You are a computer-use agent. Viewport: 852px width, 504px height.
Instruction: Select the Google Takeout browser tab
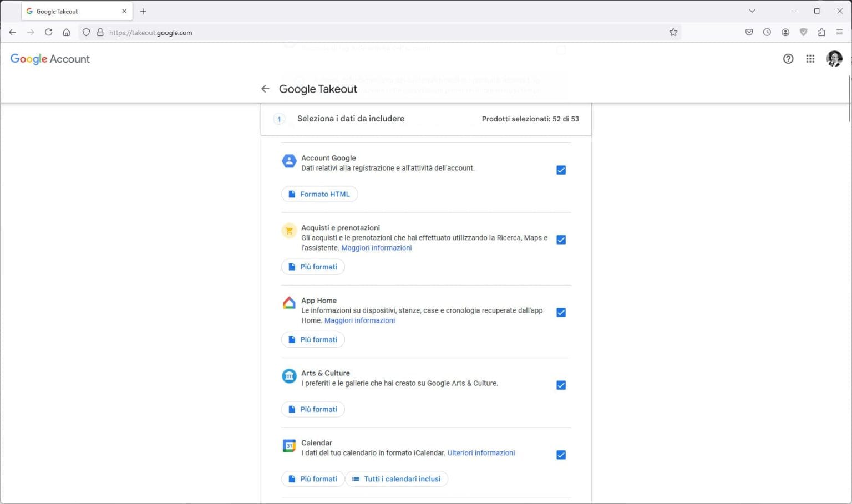click(x=77, y=11)
